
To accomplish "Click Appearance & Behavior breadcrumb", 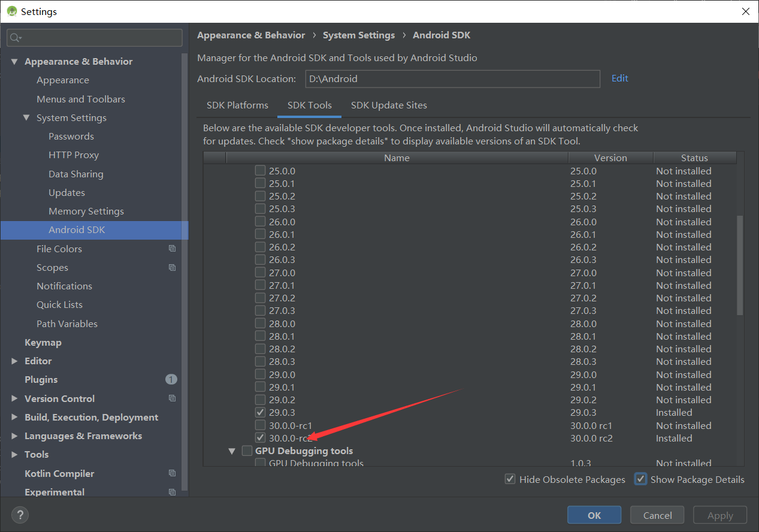I will coord(251,35).
